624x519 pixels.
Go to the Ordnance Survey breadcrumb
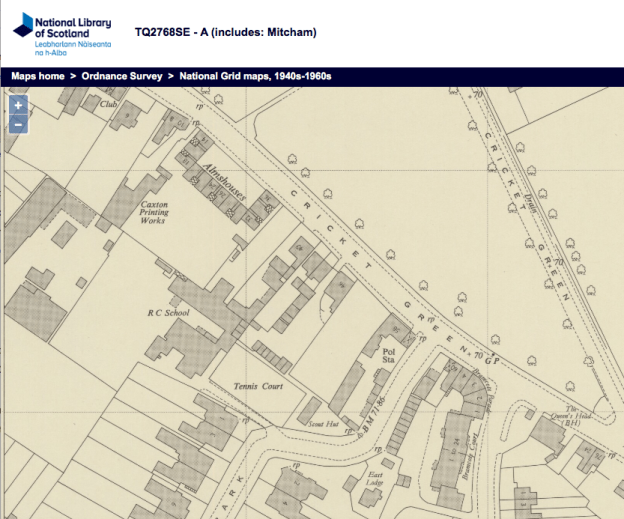coord(122,76)
